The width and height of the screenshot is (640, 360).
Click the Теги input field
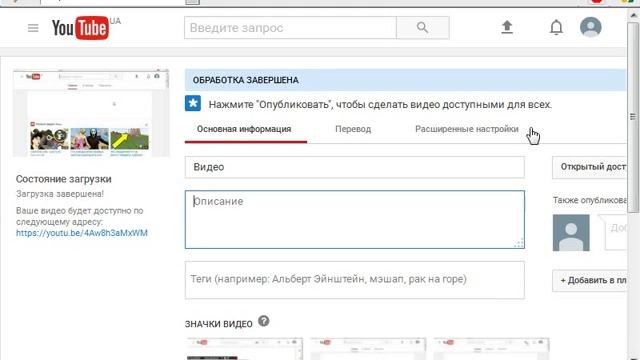tap(355, 280)
